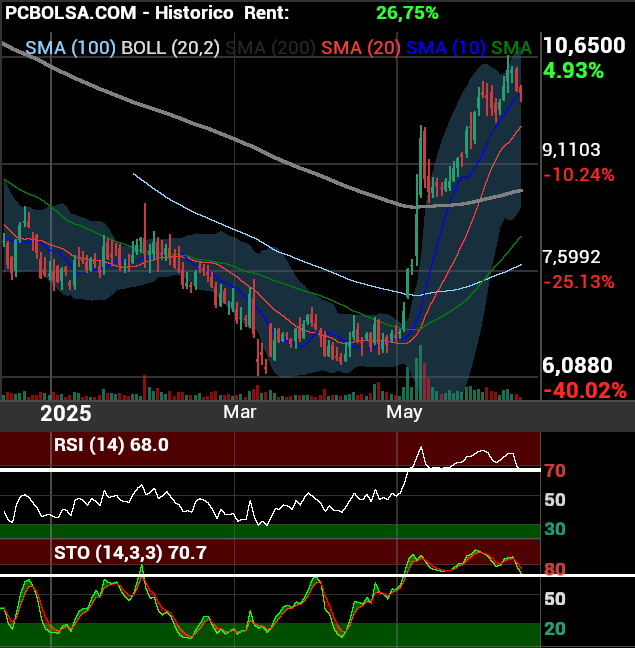
Task: Click the -10.24% percentage label
Action: [579, 175]
